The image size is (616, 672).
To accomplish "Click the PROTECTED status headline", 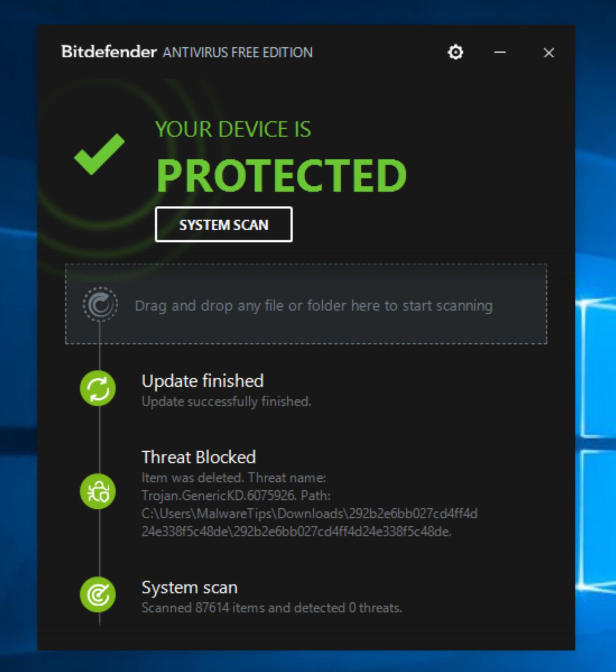I will [281, 175].
